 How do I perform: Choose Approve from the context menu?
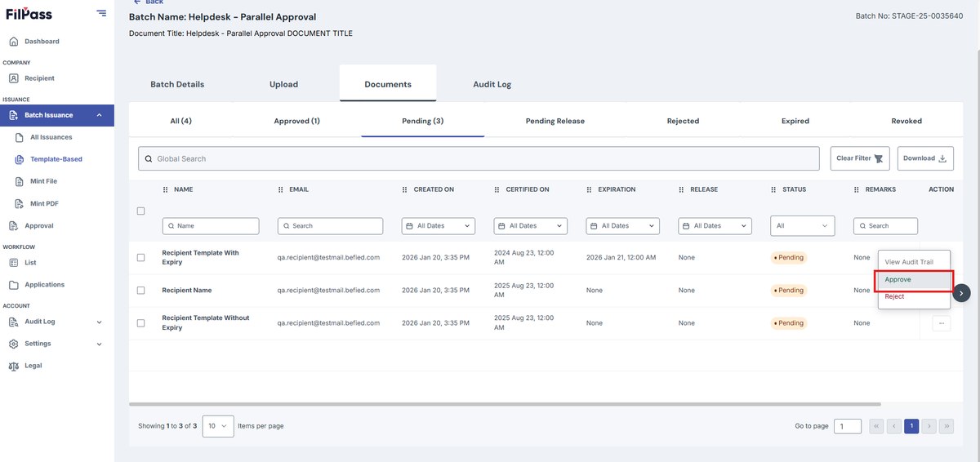[914, 280]
